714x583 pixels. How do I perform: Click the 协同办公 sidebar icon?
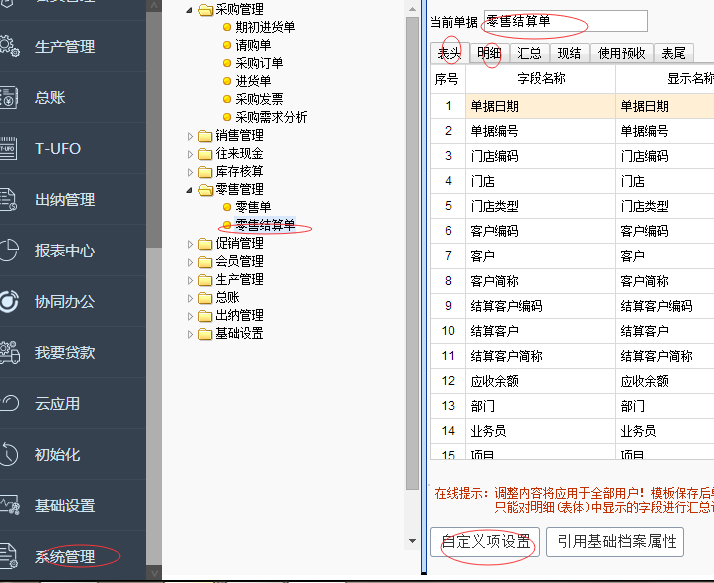[9, 301]
